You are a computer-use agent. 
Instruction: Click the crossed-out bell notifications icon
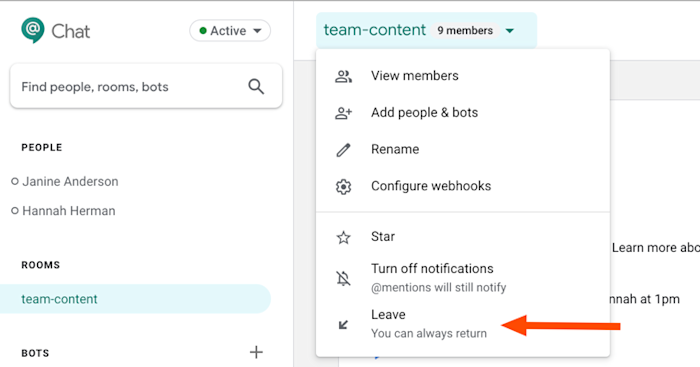[343, 279]
